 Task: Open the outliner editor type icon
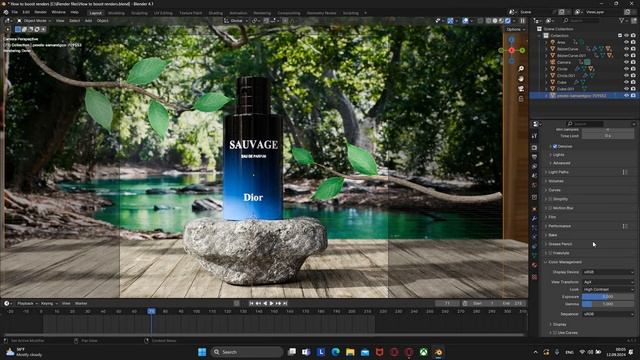point(536,20)
